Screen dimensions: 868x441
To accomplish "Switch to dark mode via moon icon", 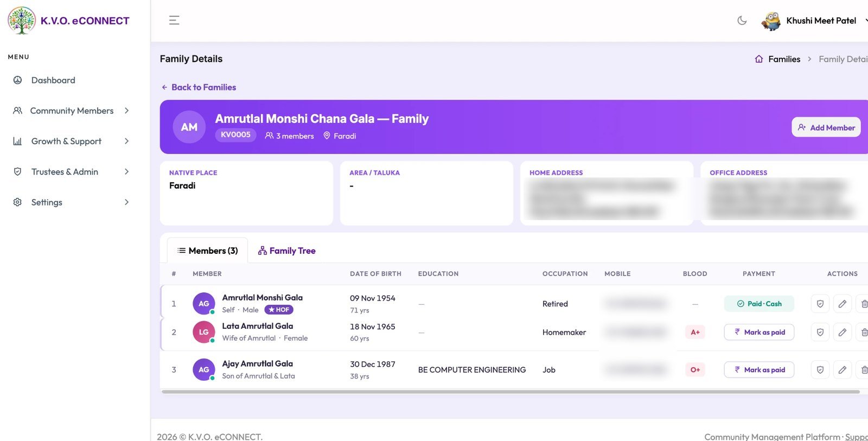I will point(742,21).
